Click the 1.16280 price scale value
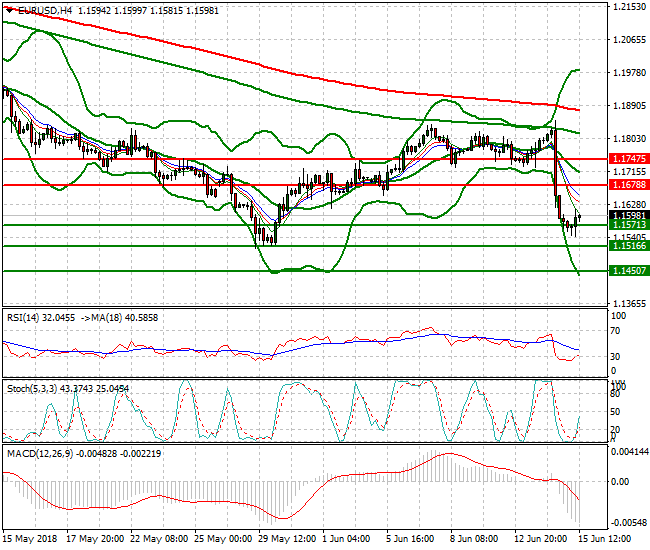Viewport: 650px width, 550px height. [629, 204]
